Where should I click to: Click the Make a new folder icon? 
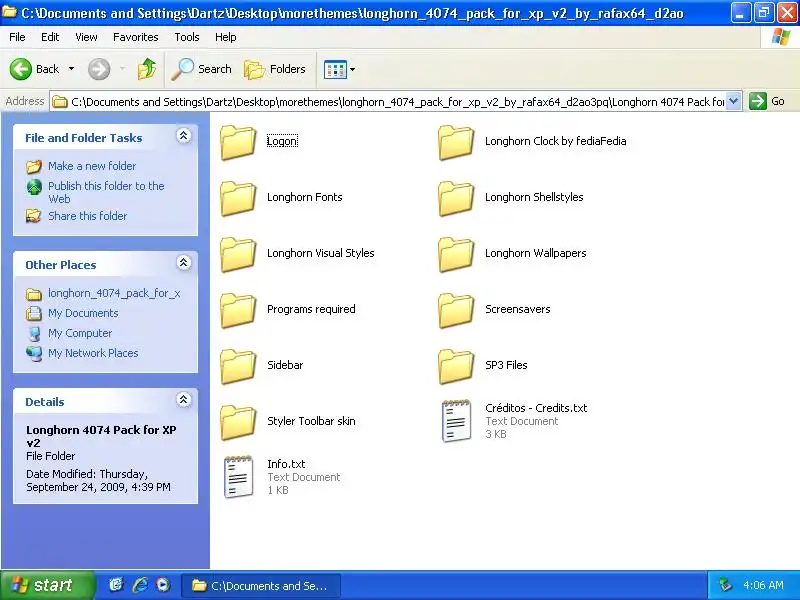[x=34, y=166]
